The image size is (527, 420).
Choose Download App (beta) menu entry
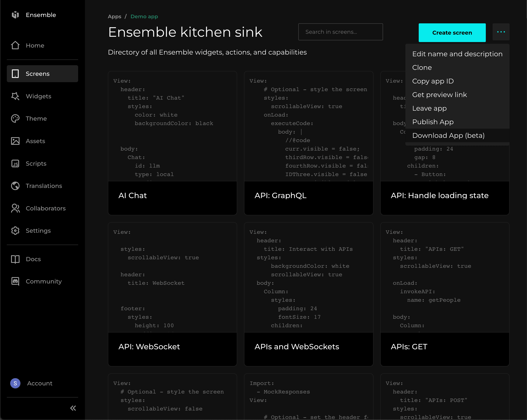(448, 135)
